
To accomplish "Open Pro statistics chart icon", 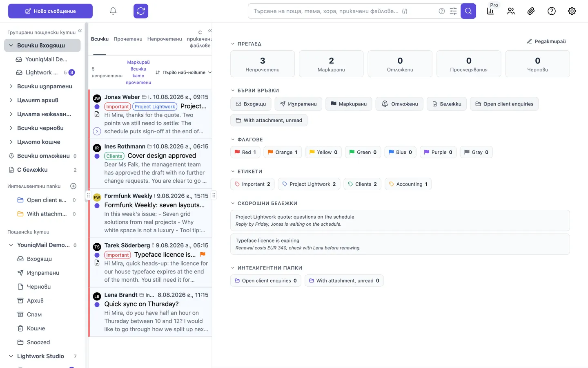I will pyautogui.click(x=490, y=11).
